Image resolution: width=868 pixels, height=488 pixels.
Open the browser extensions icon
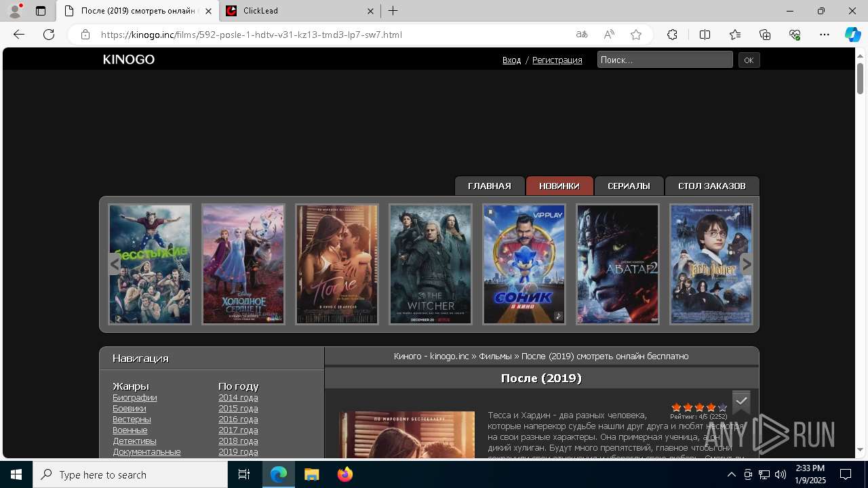pos(672,35)
